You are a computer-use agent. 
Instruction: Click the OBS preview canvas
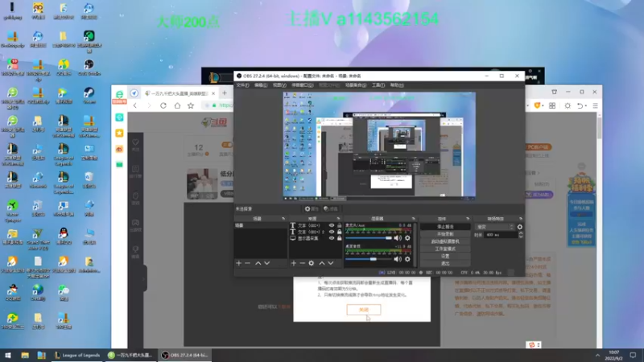click(x=379, y=146)
